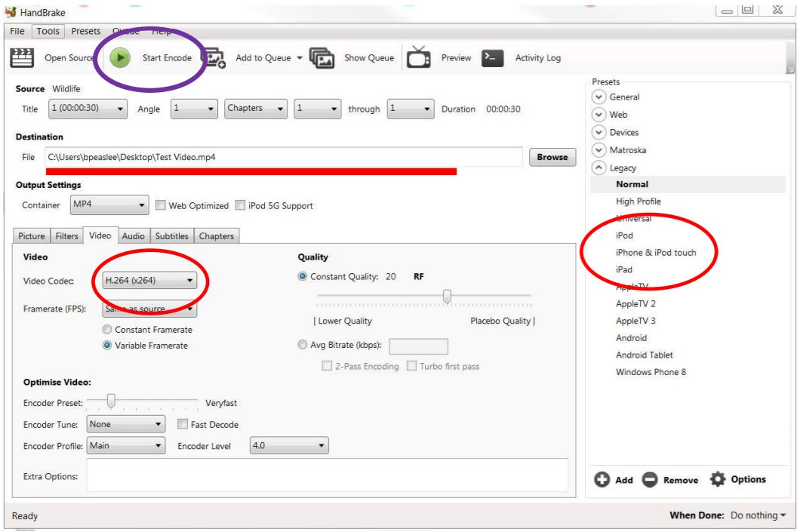Open the Add to Queue dropdown arrow
This screenshot has width=800, height=532.
pos(300,57)
